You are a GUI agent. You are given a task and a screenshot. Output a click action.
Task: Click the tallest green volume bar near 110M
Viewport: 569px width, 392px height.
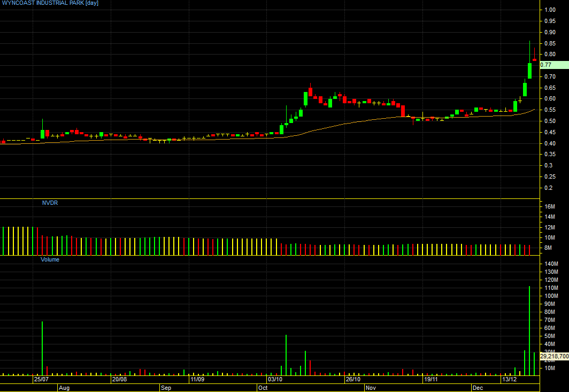pyautogui.click(x=529, y=330)
